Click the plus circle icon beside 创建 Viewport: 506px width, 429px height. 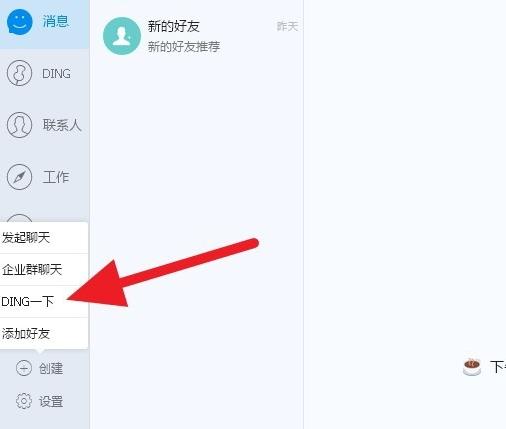point(24,368)
